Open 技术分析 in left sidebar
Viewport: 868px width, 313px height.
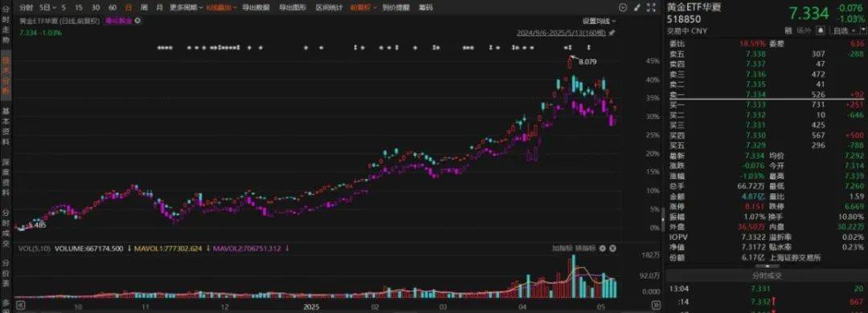pos(6,75)
